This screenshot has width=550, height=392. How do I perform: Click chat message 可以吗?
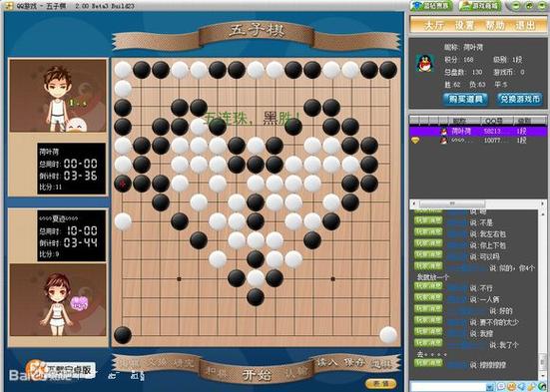pyautogui.click(x=489, y=256)
